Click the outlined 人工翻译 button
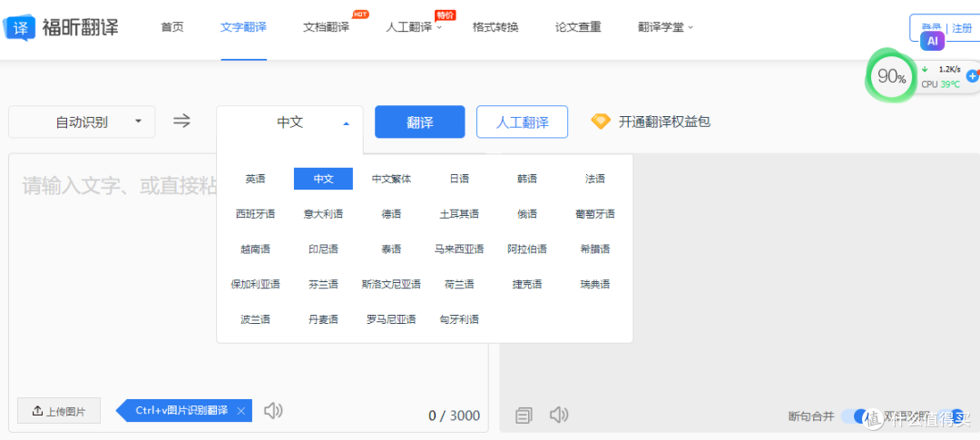The height and width of the screenshot is (440, 980). pyautogui.click(x=523, y=122)
